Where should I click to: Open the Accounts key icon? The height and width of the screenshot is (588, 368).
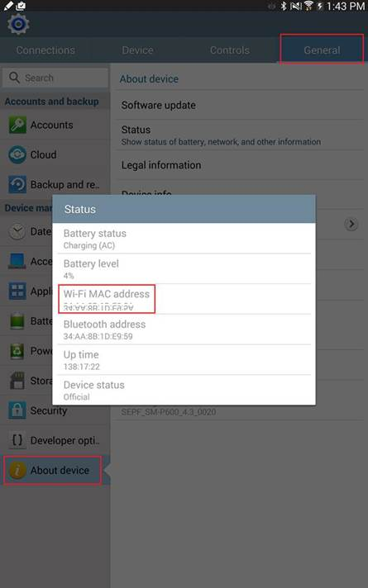pyautogui.click(x=17, y=125)
